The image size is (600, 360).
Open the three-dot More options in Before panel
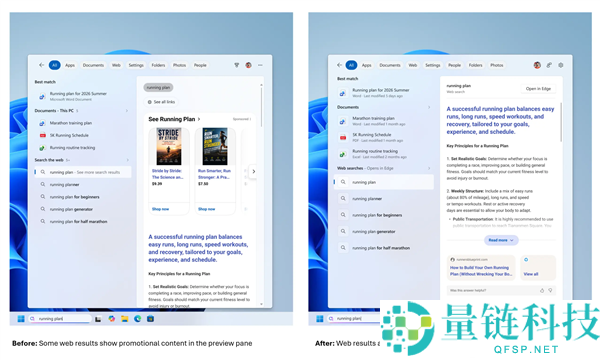click(260, 65)
